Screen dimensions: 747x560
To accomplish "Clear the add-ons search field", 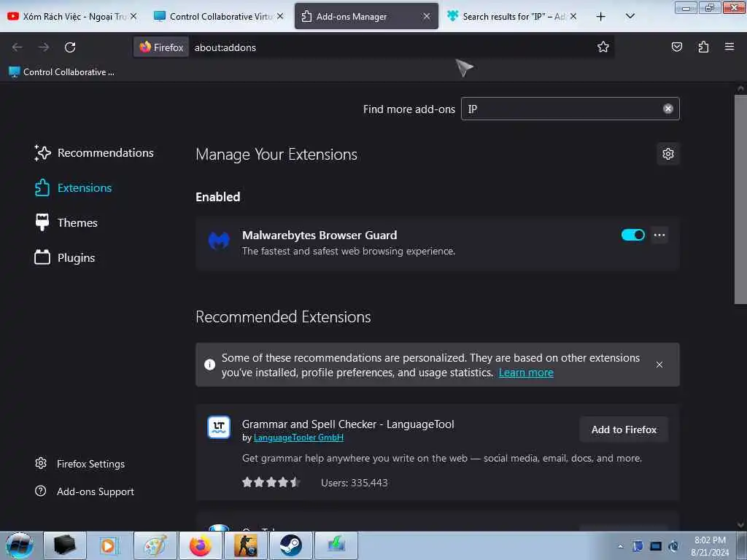I will click(668, 109).
